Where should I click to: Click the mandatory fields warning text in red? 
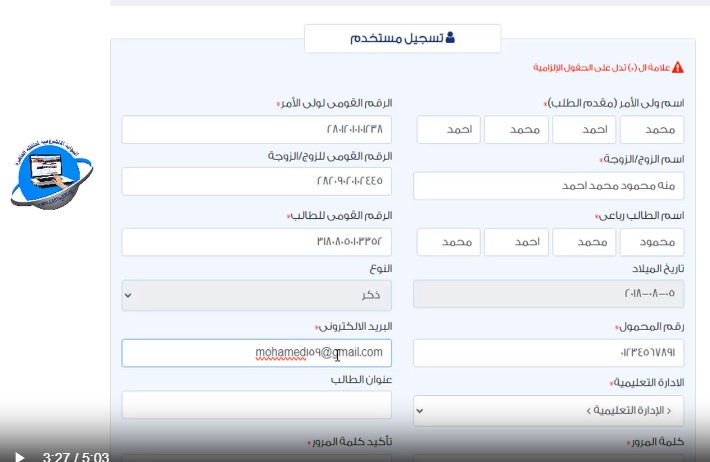tap(601, 68)
